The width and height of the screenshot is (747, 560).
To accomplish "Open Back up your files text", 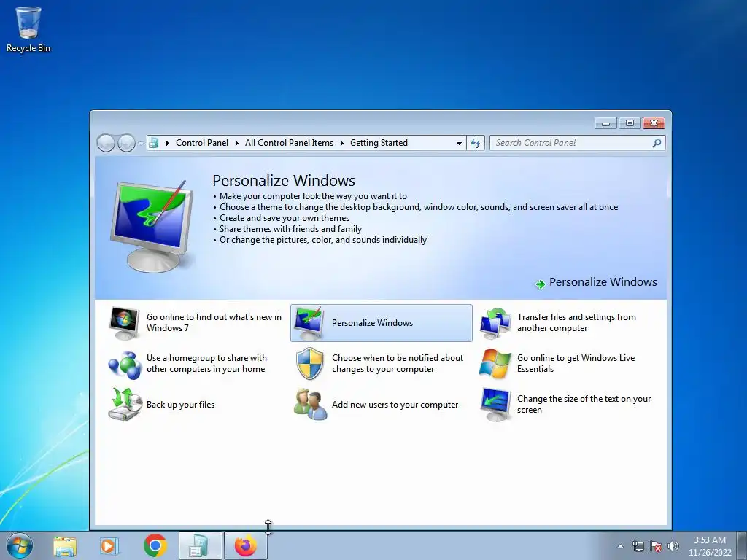I will 181,404.
